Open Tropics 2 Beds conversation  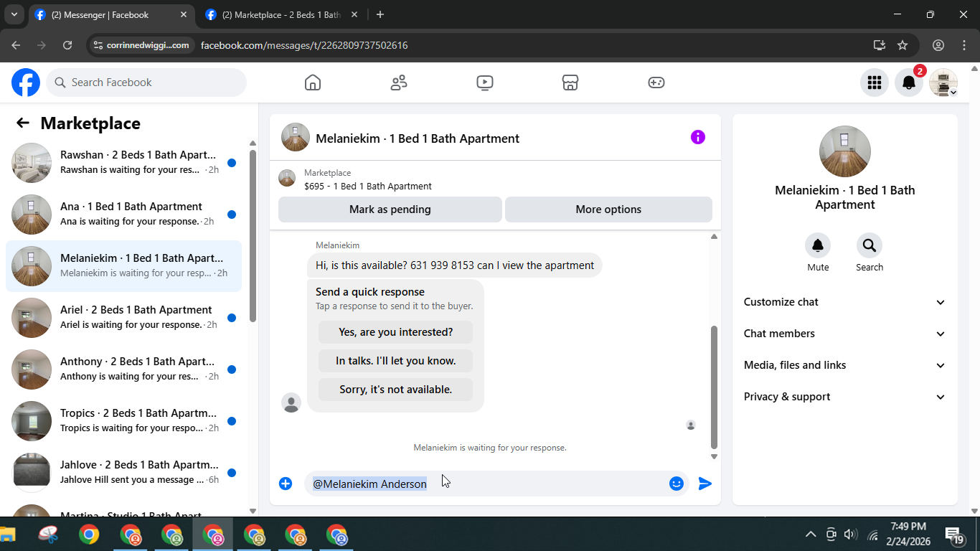click(123, 421)
